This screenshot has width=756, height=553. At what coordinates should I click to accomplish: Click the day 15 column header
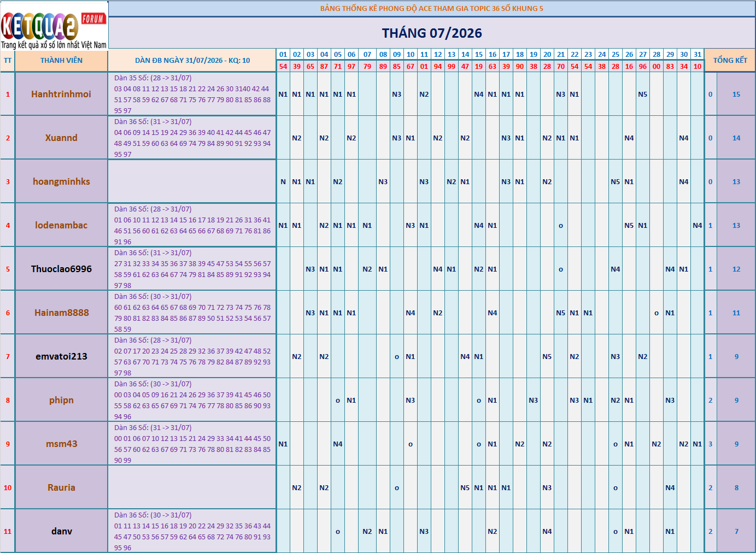(x=479, y=54)
